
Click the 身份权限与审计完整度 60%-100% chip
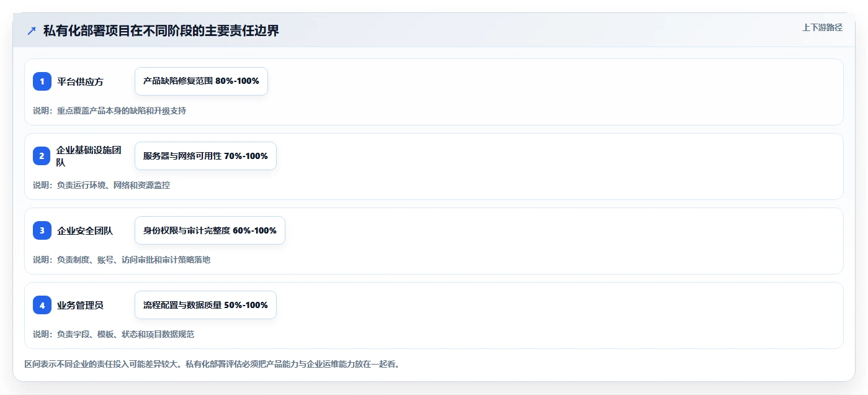210,230
